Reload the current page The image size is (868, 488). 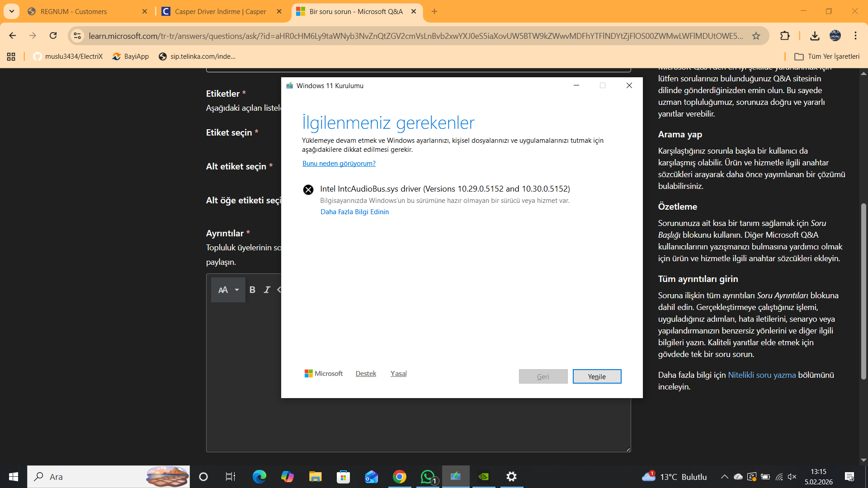(53, 36)
